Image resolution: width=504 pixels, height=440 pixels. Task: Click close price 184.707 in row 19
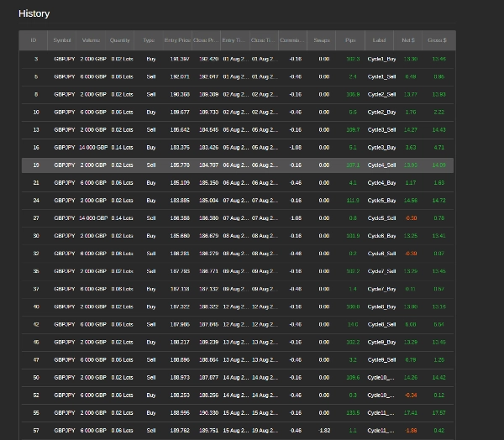[208, 165]
